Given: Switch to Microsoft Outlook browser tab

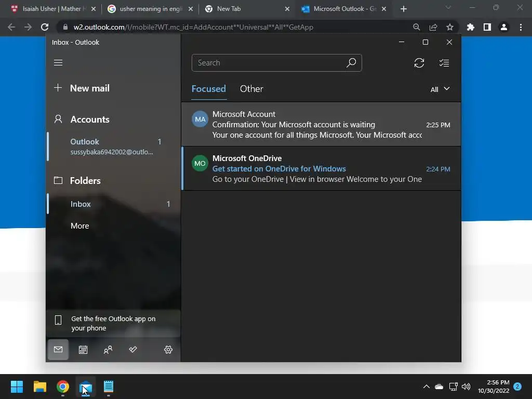Looking at the screenshot, I should pos(344,9).
